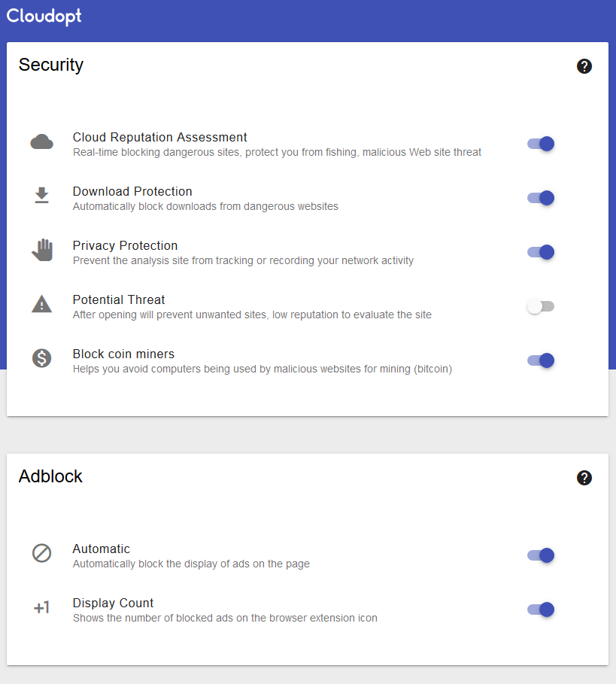This screenshot has width=616, height=684.
Task: Disable Automatic ad blocking toggle
Action: [x=541, y=555]
